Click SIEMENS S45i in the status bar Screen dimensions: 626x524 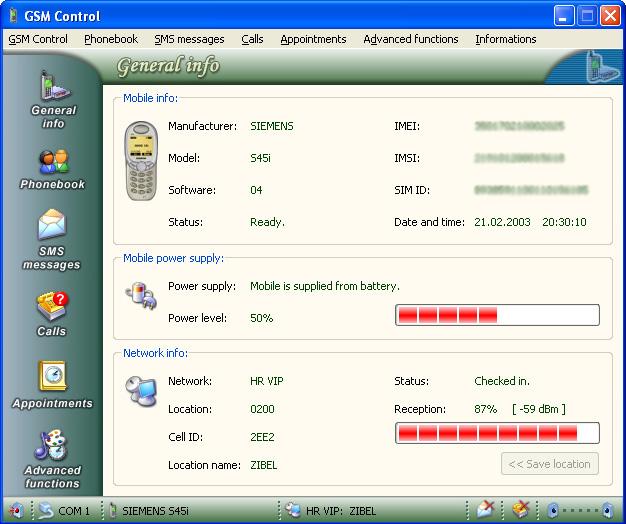point(155,511)
